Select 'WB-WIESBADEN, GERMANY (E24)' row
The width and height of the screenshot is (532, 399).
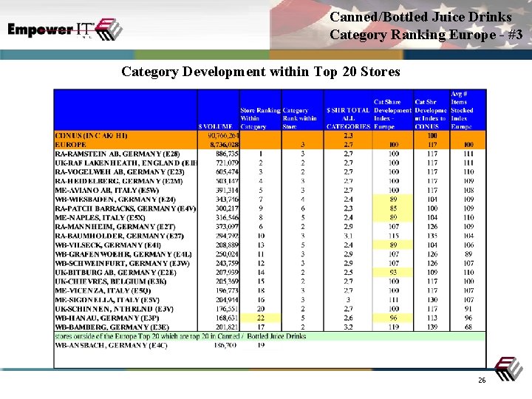(270, 199)
